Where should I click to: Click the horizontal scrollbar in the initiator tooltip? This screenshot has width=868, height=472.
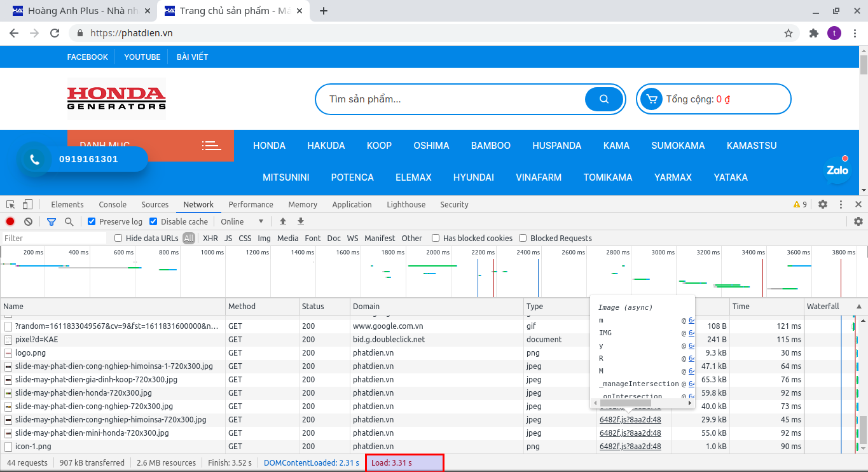click(x=626, y=403)
